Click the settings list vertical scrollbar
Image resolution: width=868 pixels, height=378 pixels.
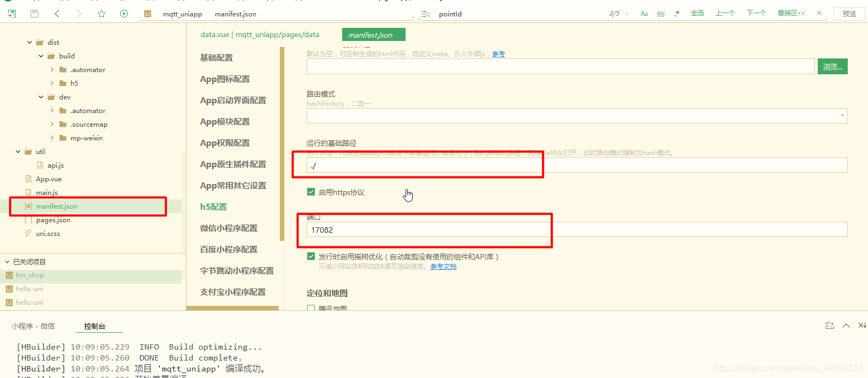coord(282,144)
